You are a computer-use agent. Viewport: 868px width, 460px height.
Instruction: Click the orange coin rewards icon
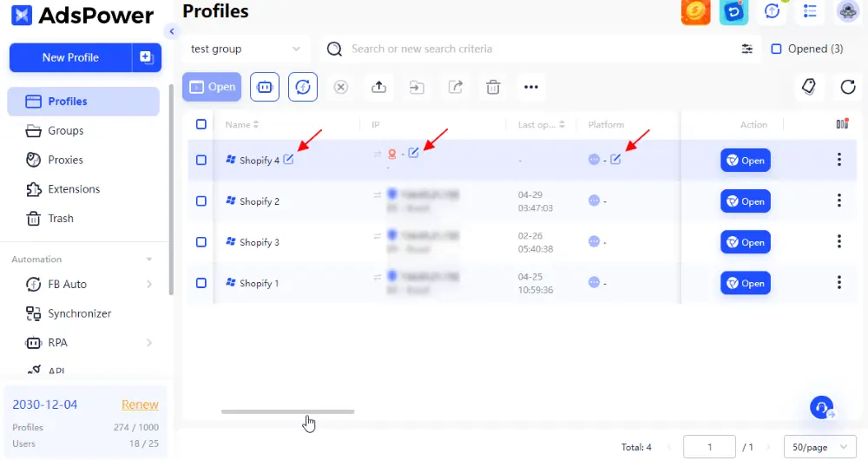[x=696, y=11]
